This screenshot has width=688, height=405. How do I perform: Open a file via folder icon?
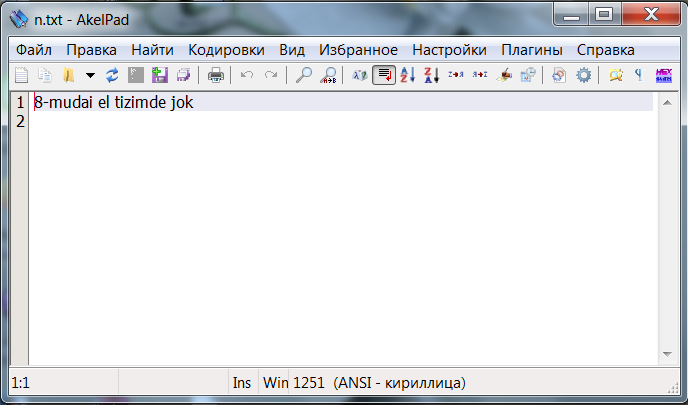coord(68,75)
